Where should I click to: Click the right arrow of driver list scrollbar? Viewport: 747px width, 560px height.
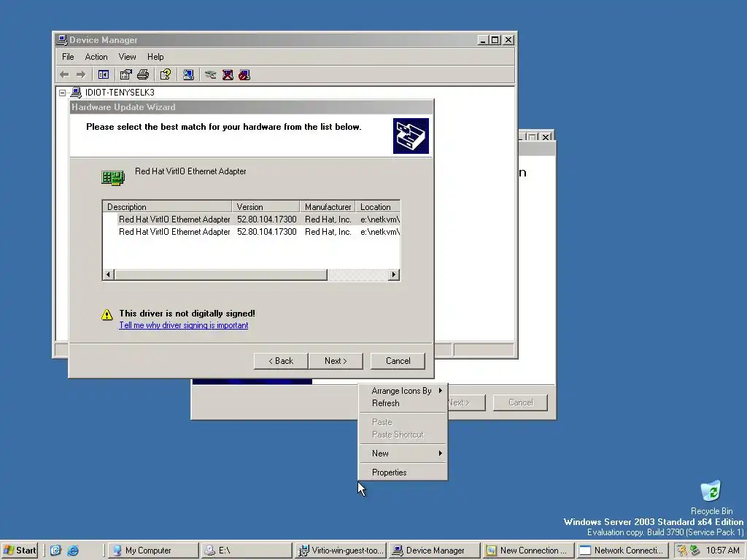click(393, 275)
